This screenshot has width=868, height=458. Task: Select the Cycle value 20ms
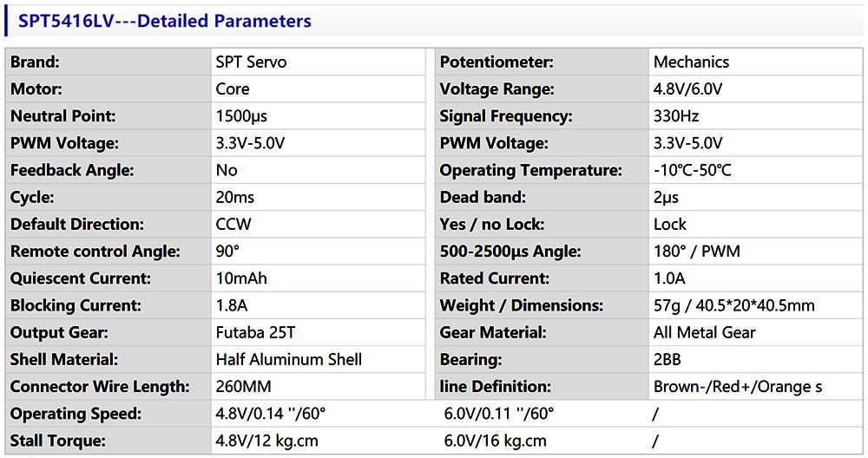pos(236,197)
